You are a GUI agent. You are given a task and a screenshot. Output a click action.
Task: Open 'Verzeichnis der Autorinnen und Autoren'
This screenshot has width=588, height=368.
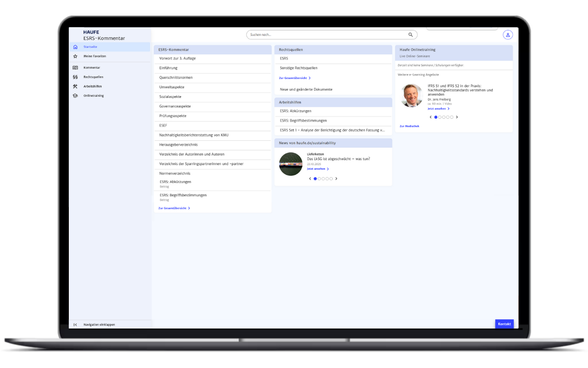coord(213,155)
